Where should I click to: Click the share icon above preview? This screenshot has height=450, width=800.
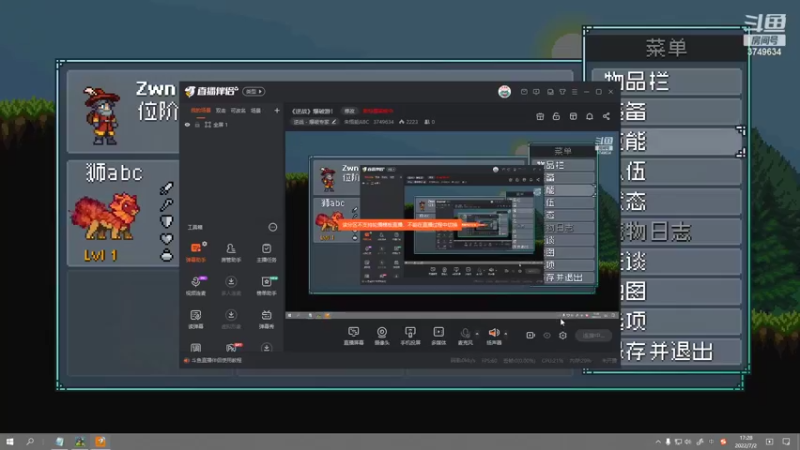click(606, 116)
